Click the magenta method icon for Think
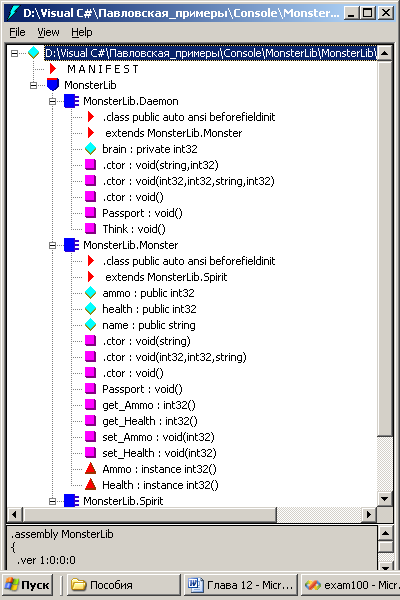400x600 pixels. coord(90,228)
